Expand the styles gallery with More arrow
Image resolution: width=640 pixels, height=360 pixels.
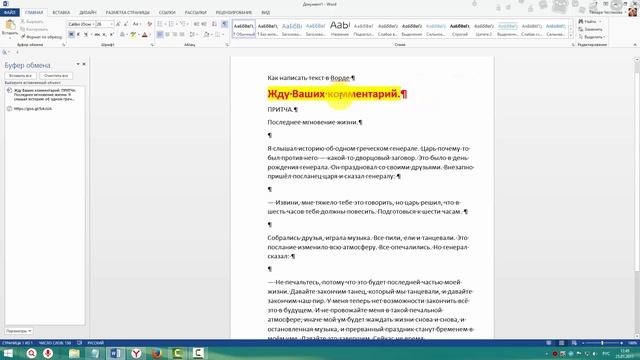pyautogui.click(x=571, y=36)
